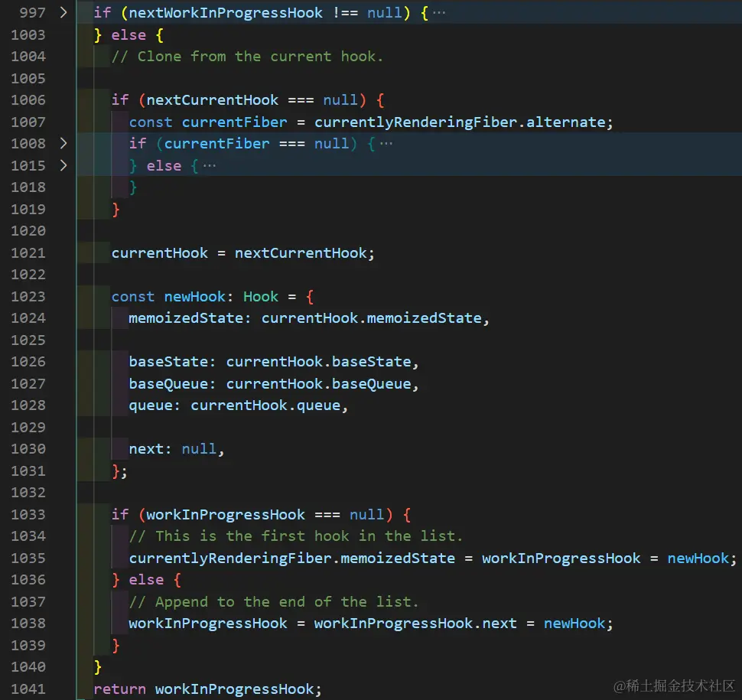
Task: Click the ellipsis after the folded else brace
Action: 210,165
